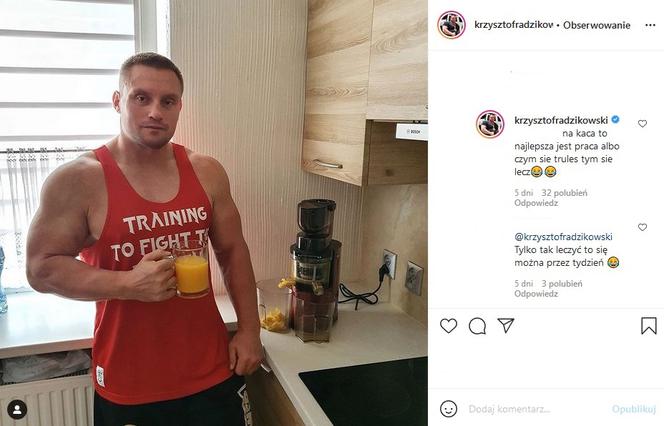
Task: Click the 'Dodaj komentarz...' input field
Action: coord(534,409)
